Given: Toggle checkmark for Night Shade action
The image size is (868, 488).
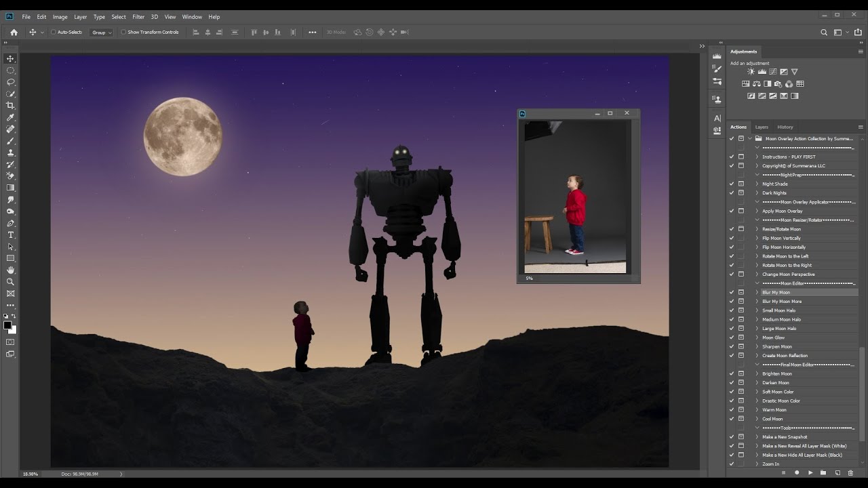Looking at the screenshot, I should coord(732,184).
